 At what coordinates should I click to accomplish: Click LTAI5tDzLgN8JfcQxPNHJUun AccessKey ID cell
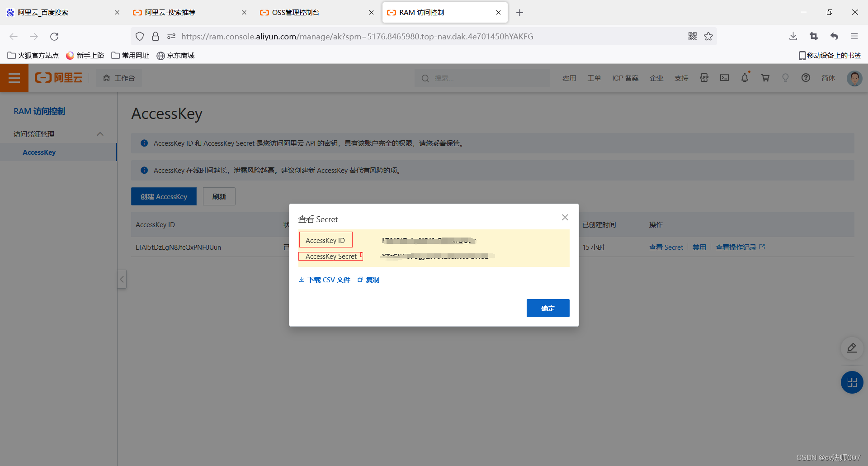178,247
